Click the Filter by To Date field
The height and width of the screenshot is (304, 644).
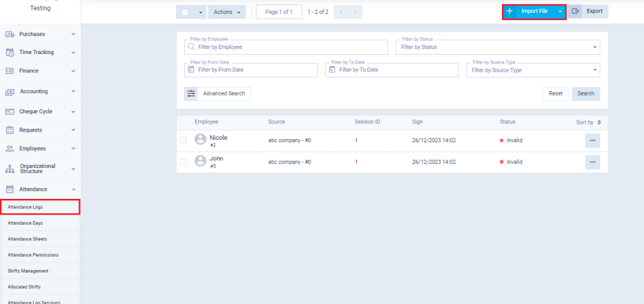392,70
